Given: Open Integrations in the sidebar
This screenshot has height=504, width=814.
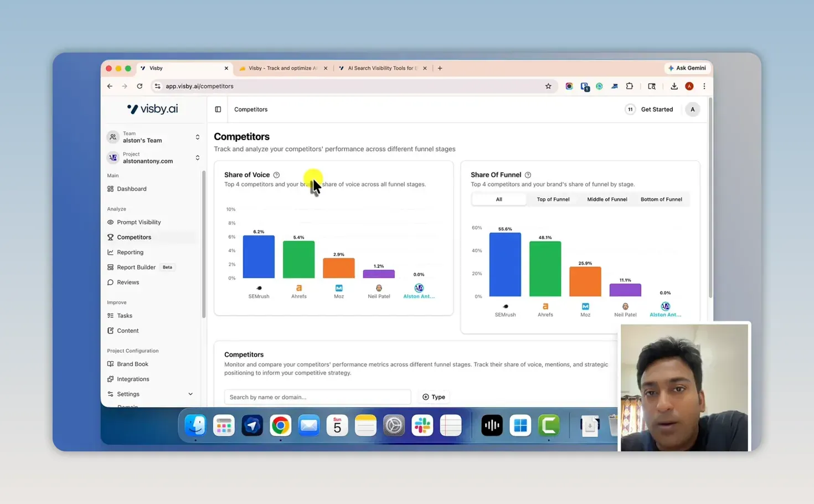Looking at the screenshot, I should pyautogui.click(x=133, y=379).
